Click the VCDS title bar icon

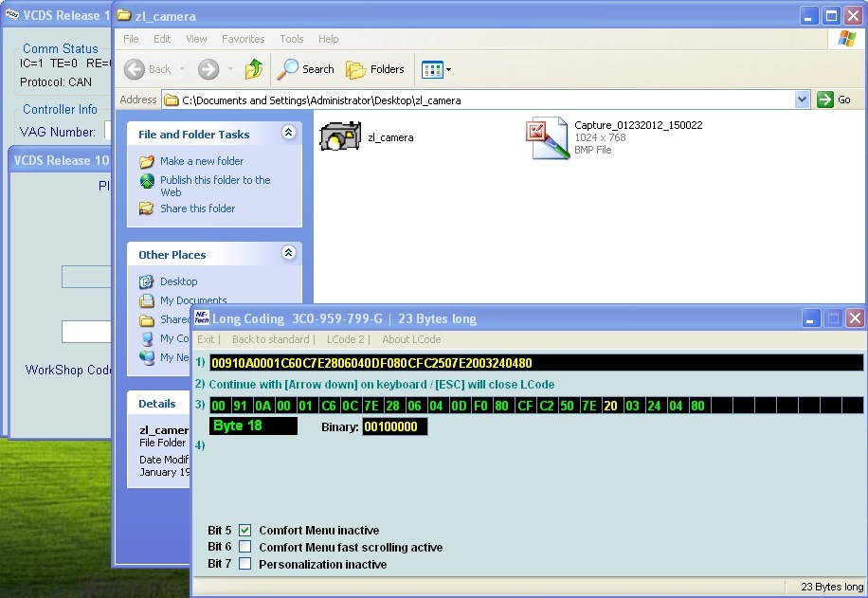click(11, 14)
